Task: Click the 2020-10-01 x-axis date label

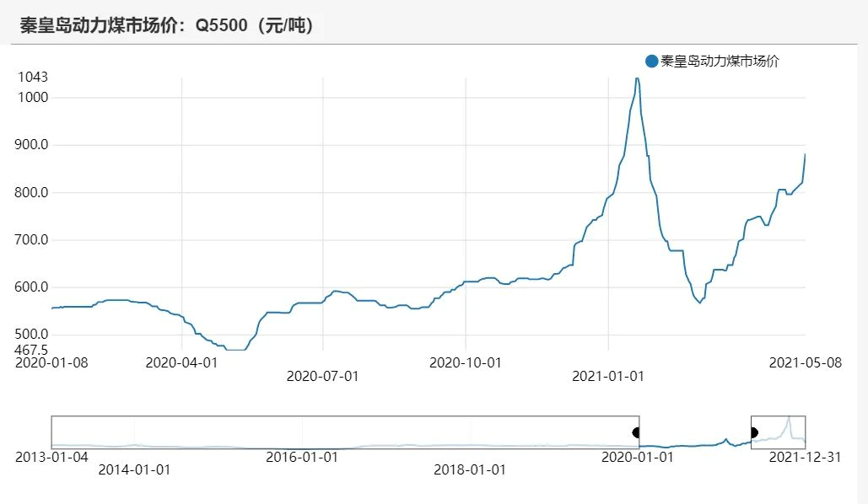Action: coord(466,363)
